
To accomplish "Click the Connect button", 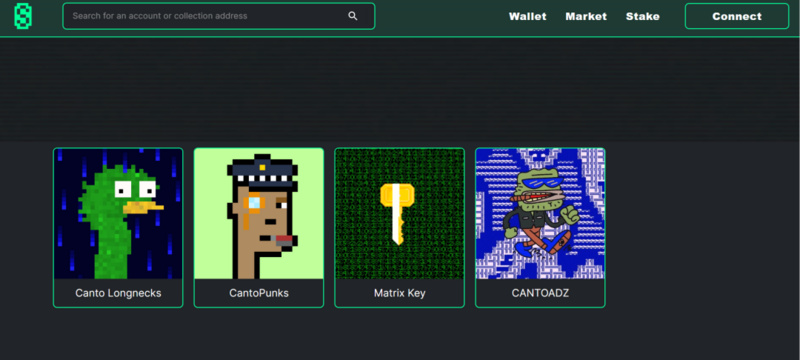I will tap(737, 16).
